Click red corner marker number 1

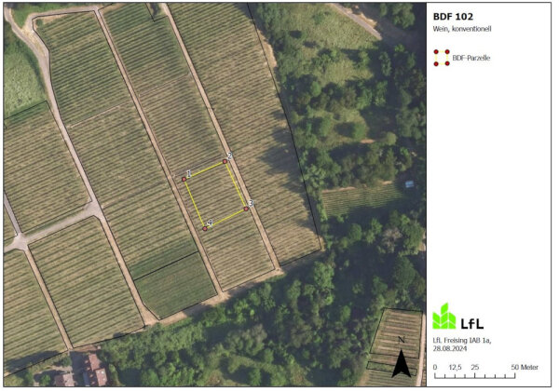(184, 180)
